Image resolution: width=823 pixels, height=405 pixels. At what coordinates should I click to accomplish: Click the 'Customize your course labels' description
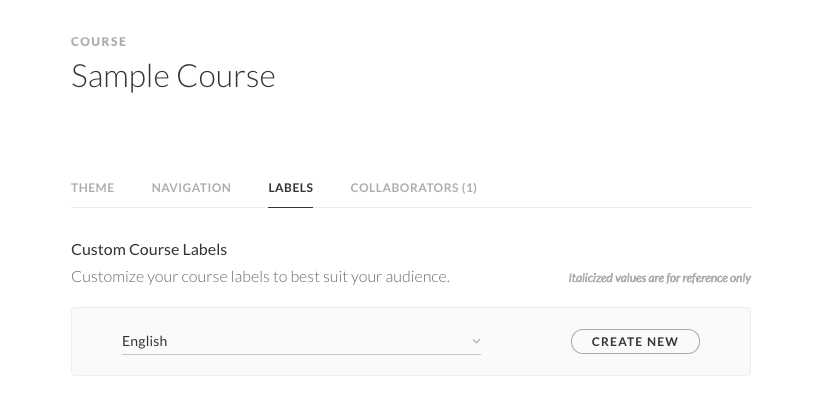(260, 276)
